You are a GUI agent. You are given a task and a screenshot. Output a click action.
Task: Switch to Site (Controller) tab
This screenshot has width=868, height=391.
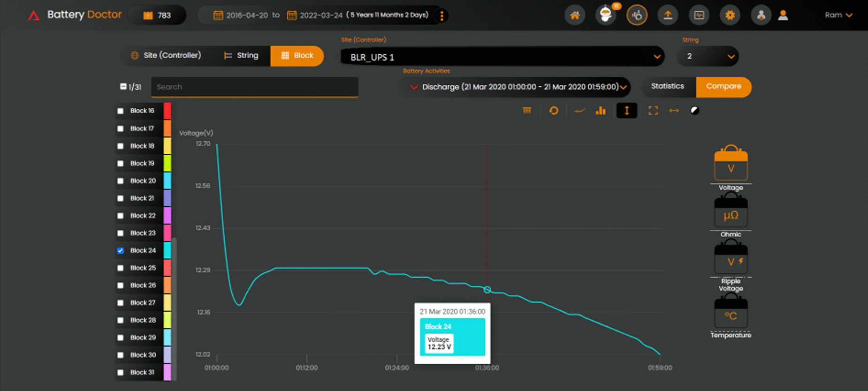[x=166, y=55]
